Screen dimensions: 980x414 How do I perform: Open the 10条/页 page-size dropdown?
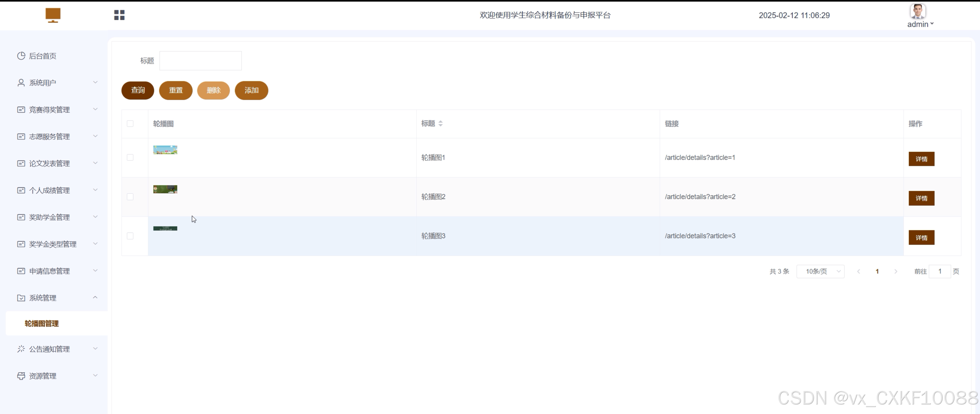(x=820, y=271)
